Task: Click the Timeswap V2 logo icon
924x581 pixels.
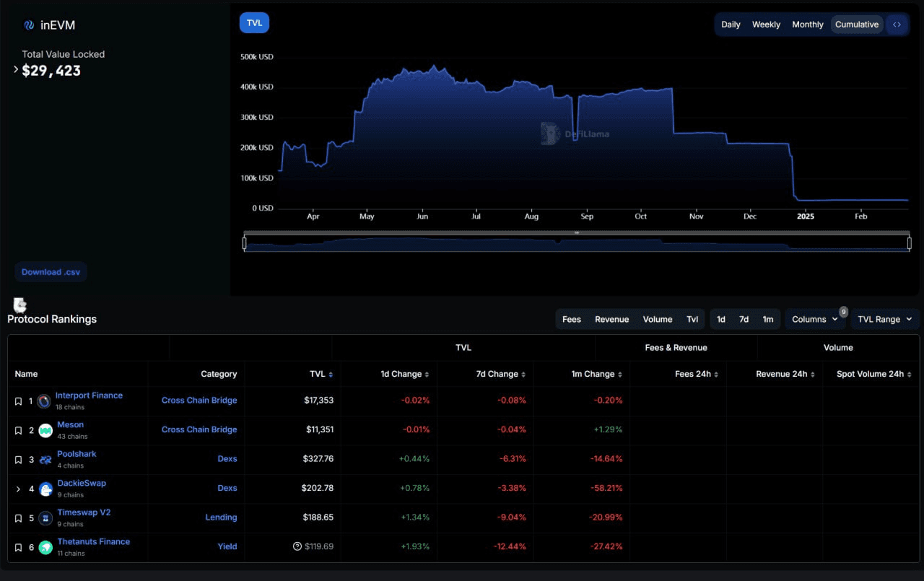Action: pos(45,518)
